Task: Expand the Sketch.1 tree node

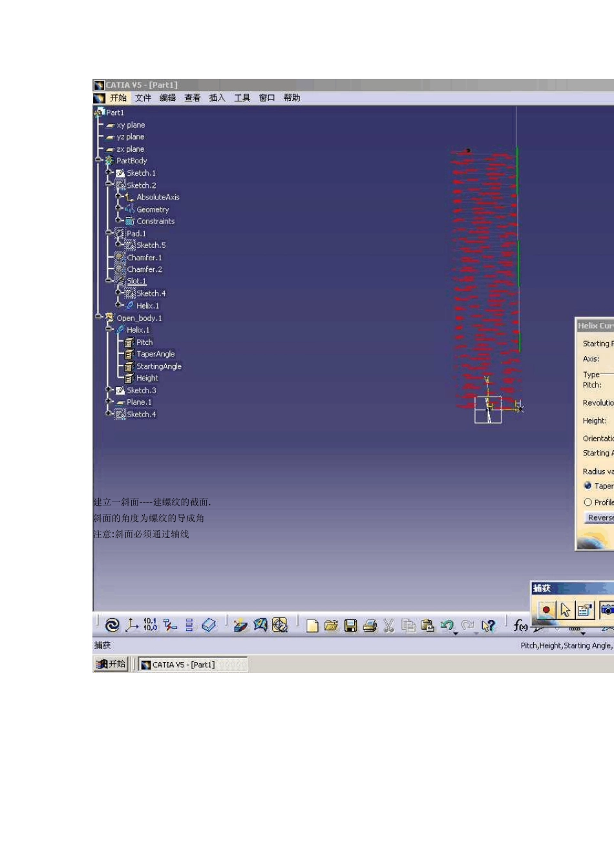Action: tap(109, 172)
